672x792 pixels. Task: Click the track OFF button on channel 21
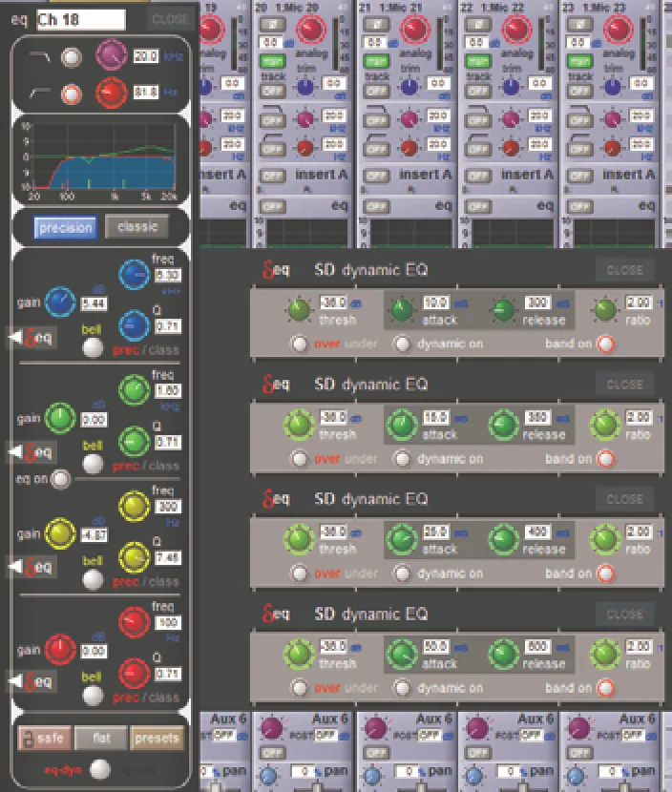pos(376,91)
